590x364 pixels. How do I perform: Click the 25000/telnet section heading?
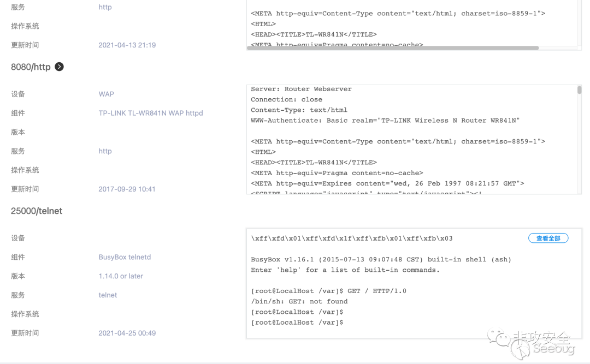(37, 211)
